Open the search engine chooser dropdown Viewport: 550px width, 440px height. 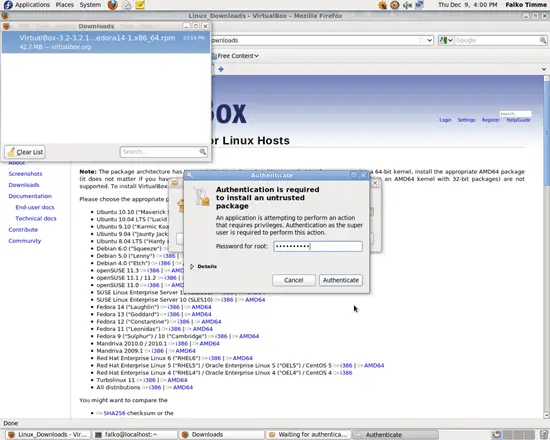(x=450, y=40)
